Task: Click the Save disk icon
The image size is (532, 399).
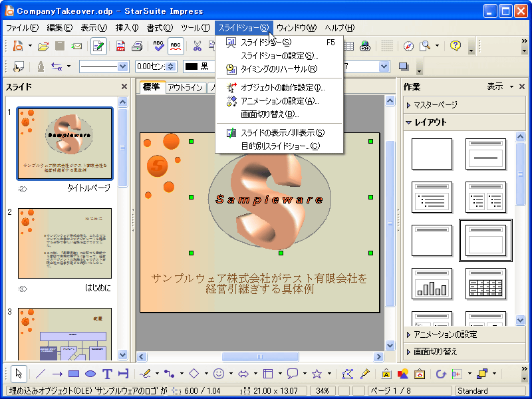Action: pyautogui.click(x=60, y=46)
